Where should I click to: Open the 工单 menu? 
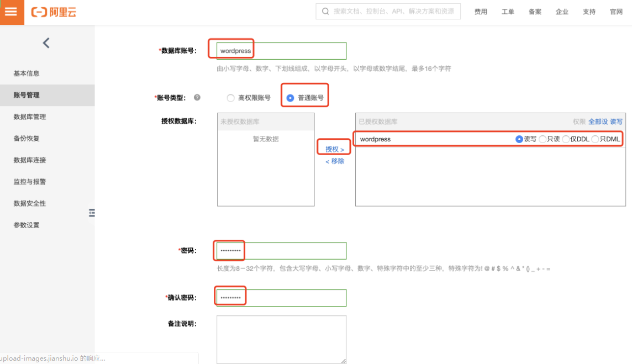(x=508, y=12)
